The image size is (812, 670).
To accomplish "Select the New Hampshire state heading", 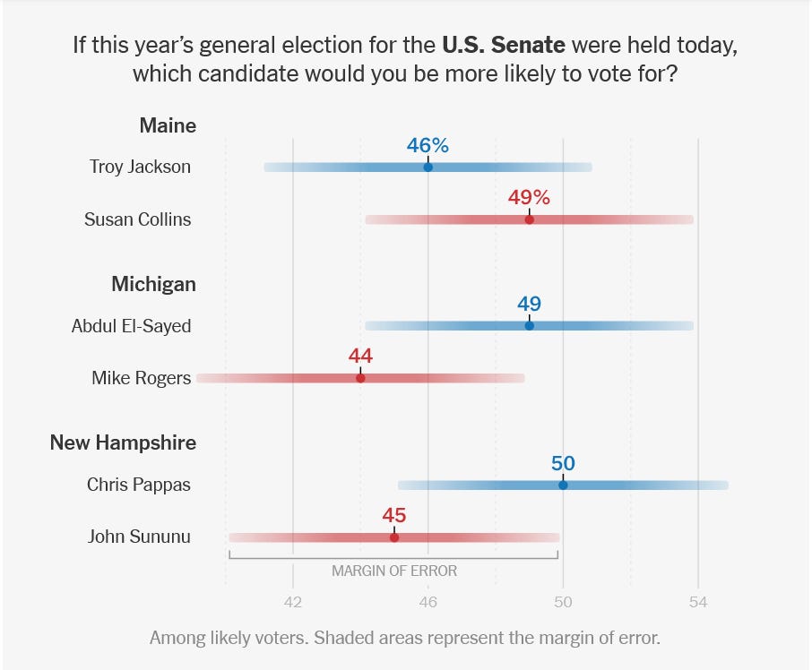I will (124, 442).
